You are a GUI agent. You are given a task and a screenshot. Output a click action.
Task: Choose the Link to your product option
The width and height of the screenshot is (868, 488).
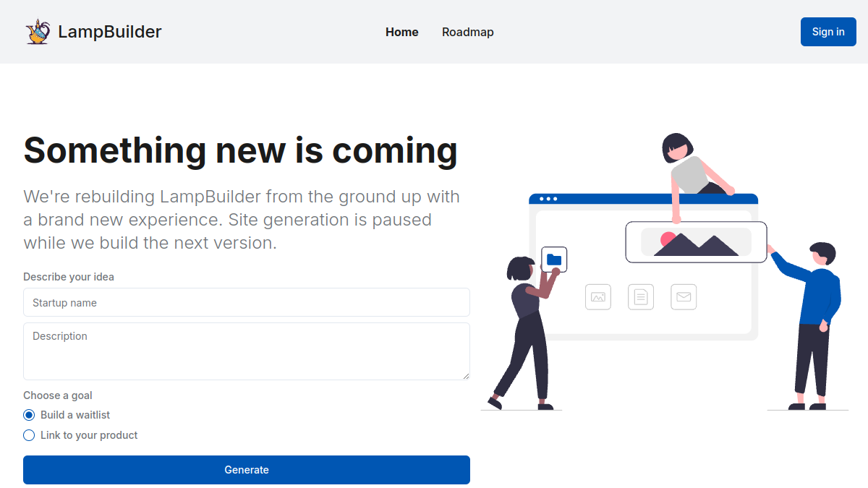29,435
